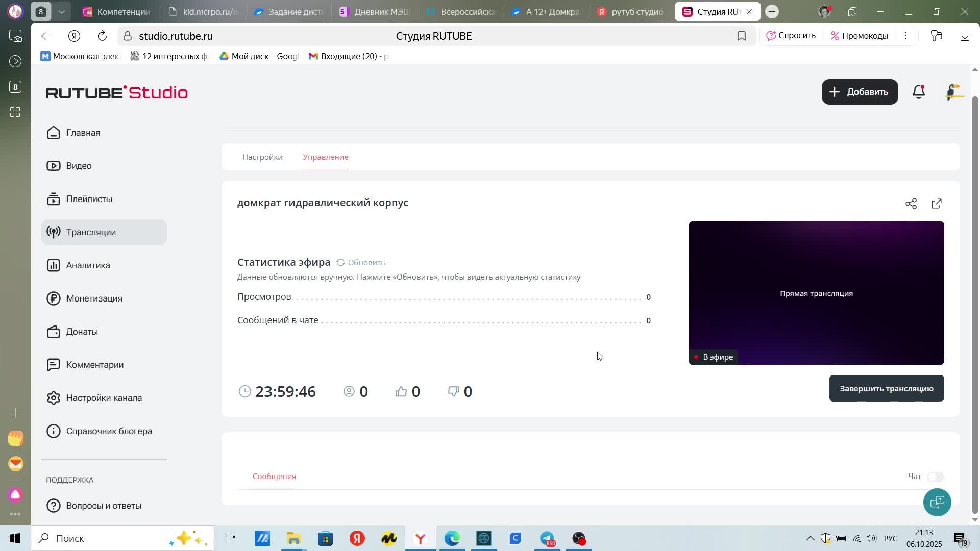
Task: Bookmark this page in address bar
Action: [x=742, y=36]
